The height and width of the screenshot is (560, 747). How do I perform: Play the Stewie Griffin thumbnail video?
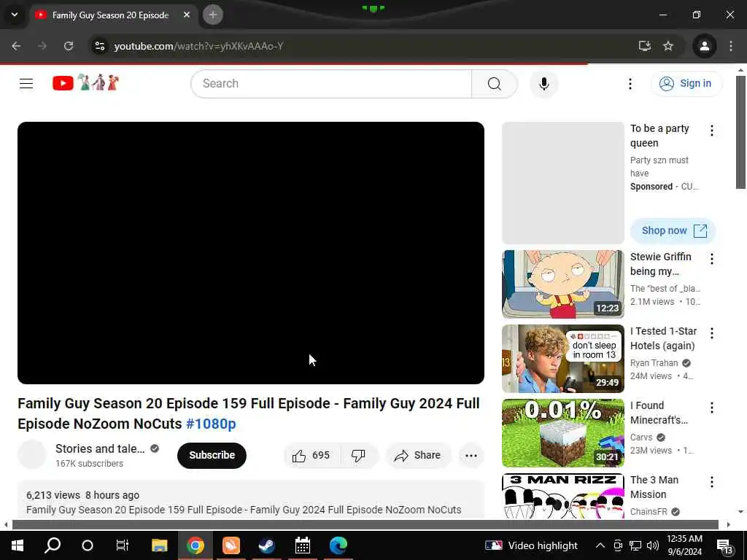pos(562,284)
